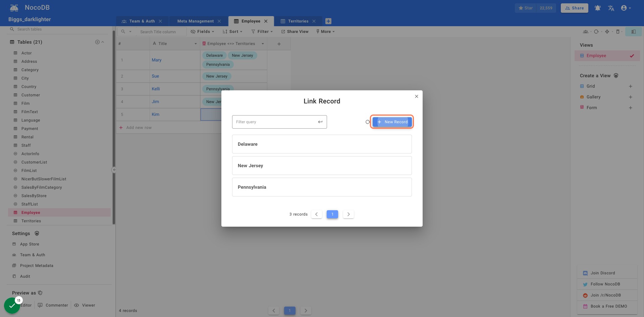Viewport: 644px width, 317px height.
Task: Add a Grid view with plus icon
Action: click(631, 86)
